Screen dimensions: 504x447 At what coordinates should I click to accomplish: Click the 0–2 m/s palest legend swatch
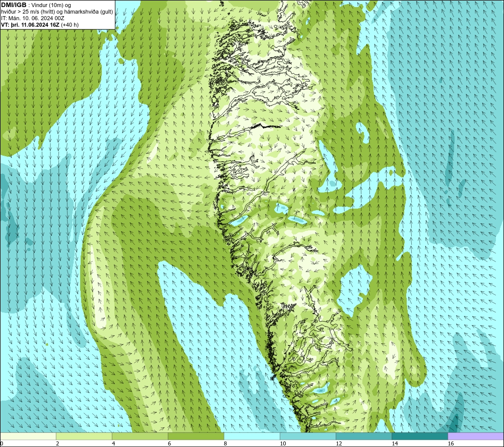(x=28, y=436)
